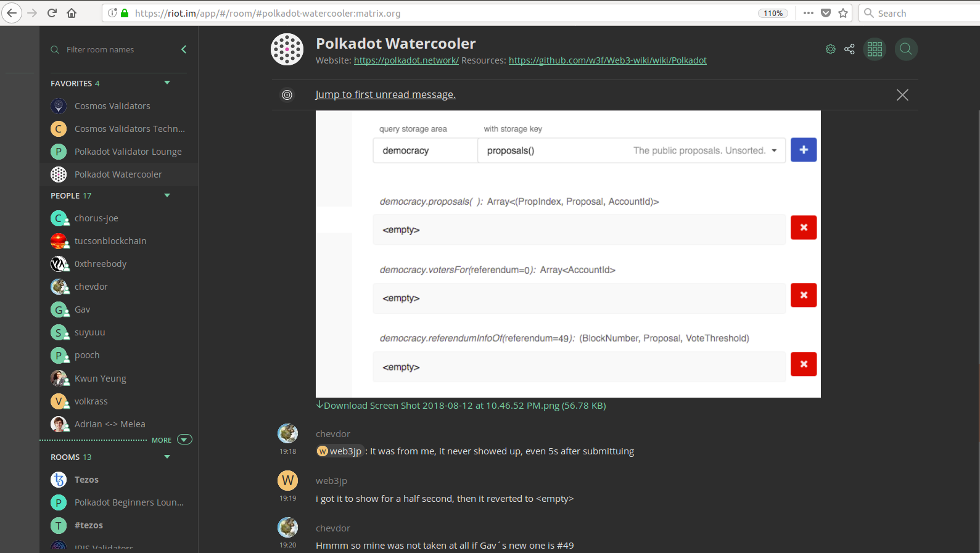The height and width of the screenshot is (553, 980).
Task: Click the Polkadot Watercooler room avatar
Action: click(287, 49)
